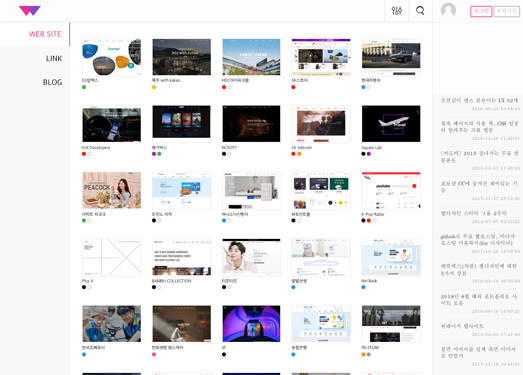523x375 pixels.
Task: Click the Square Lab title link
Action: 372,147
